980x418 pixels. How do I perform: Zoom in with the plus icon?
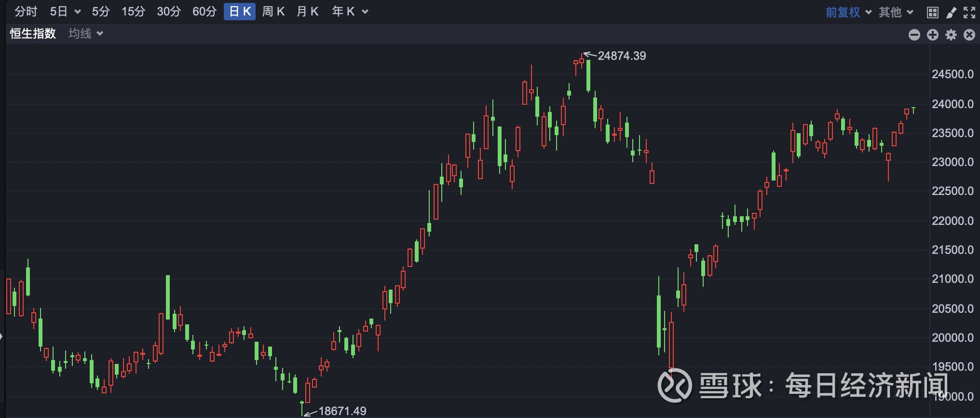(933, 35)
